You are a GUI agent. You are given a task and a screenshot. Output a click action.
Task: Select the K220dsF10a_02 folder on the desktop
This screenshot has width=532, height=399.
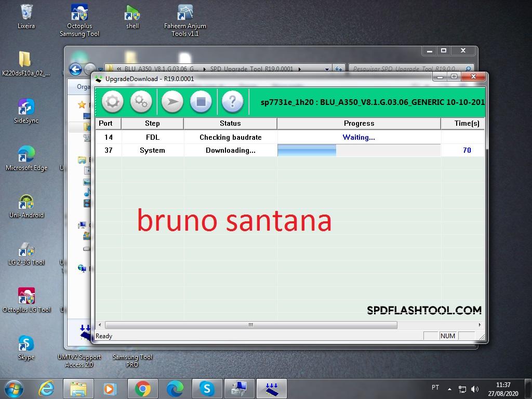(26, 64)
